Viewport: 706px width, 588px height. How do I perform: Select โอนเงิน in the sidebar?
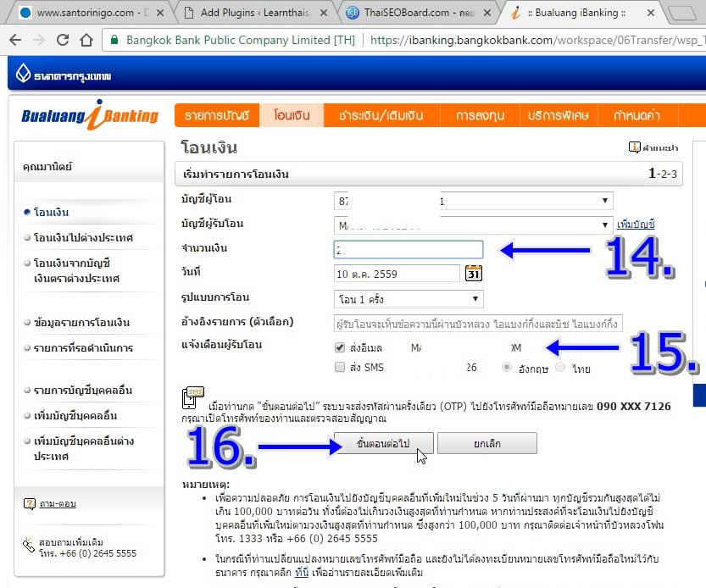pos(52,212)
